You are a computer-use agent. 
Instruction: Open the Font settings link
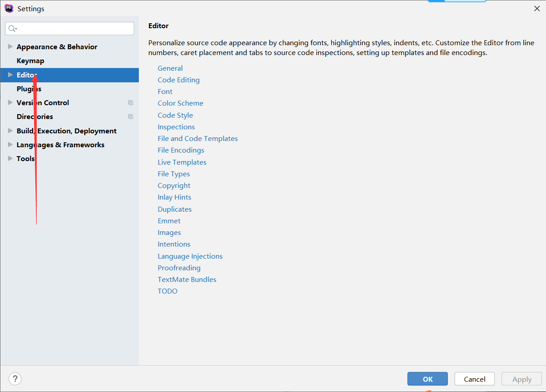tap(165, 91)
